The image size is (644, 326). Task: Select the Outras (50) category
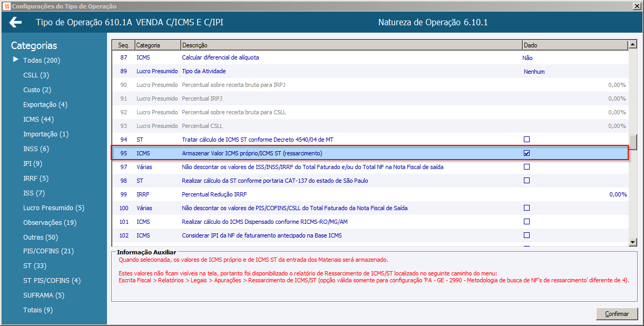[41, 238]
